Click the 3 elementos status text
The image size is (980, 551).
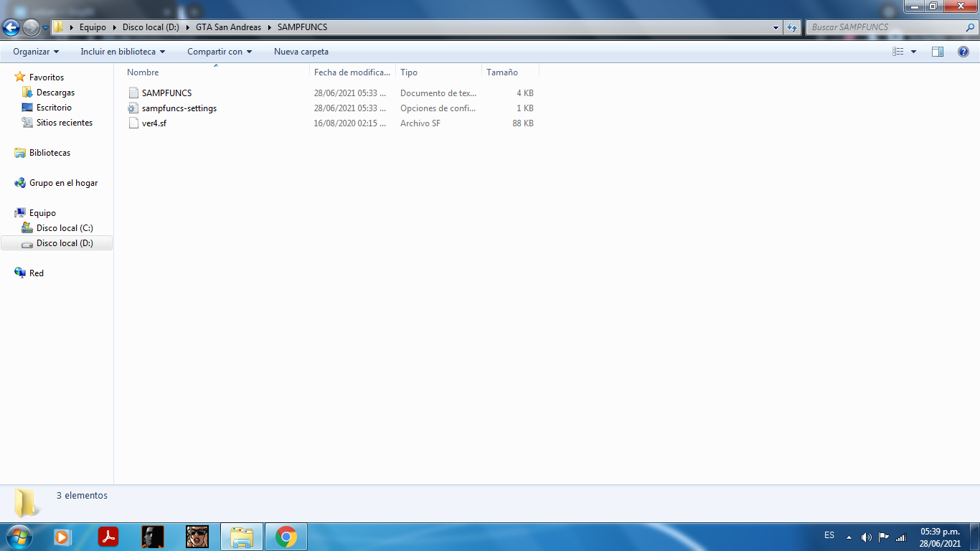(x=82, y=496)
